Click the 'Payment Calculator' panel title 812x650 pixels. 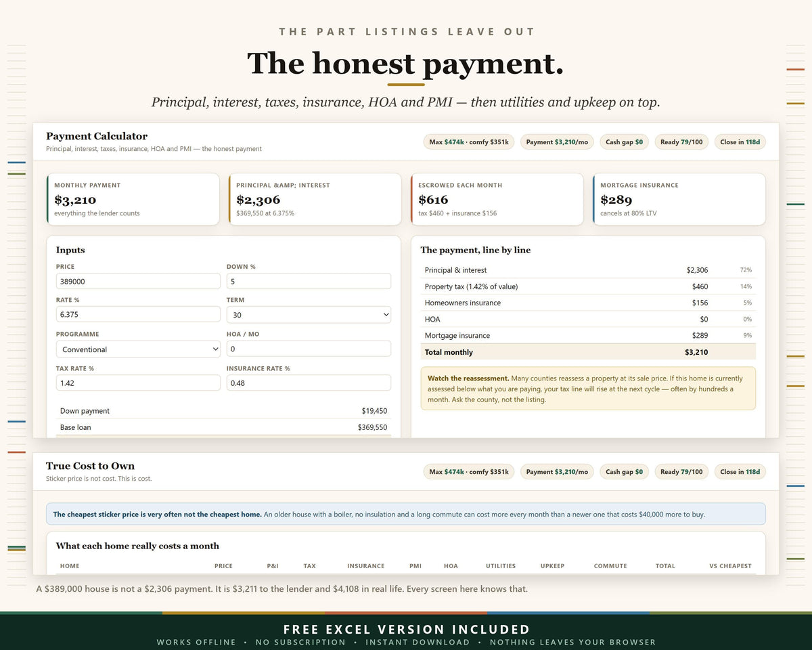pos(97,136)
